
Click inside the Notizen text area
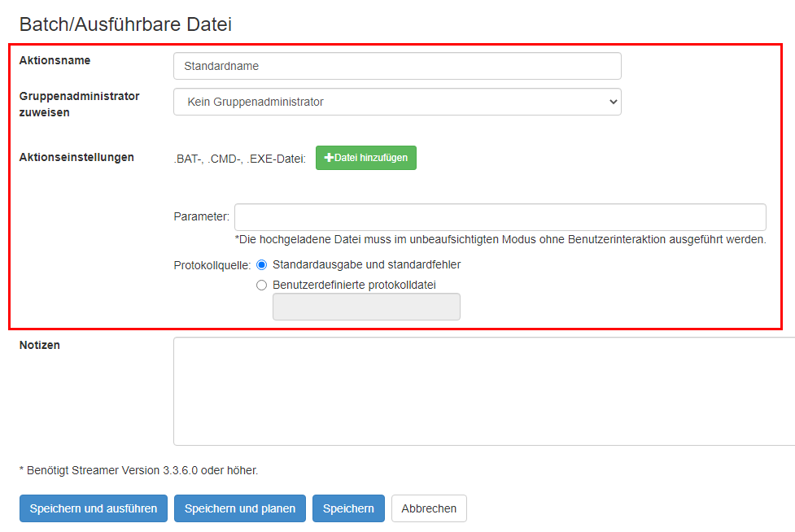click(484, 391)
